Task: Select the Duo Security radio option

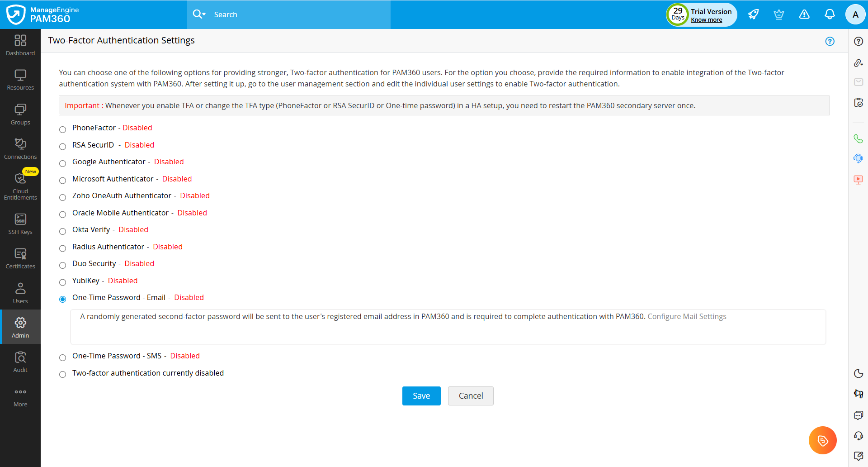Action: 63,265
